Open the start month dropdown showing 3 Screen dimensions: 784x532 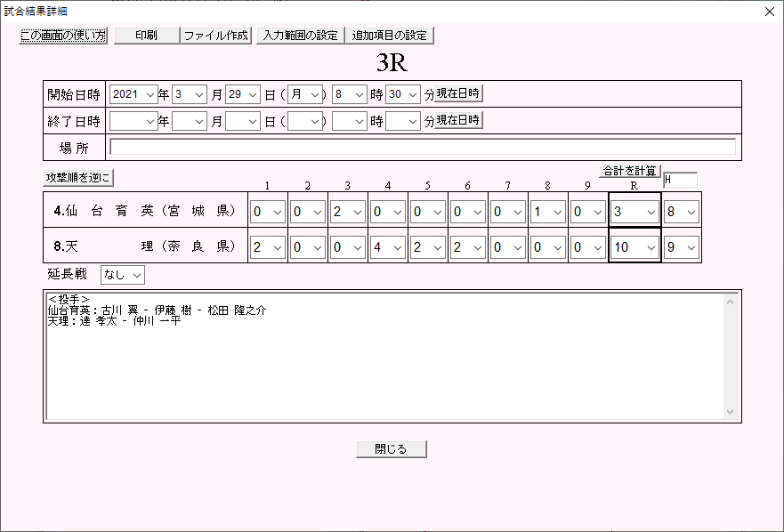pyautogui.click(x=189, y=94)
